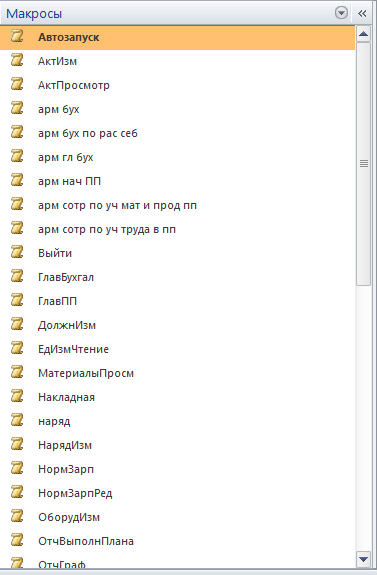377x575 pixels.
Task: Click the macro icon beside арм гл бух
Action: point(17,156)
